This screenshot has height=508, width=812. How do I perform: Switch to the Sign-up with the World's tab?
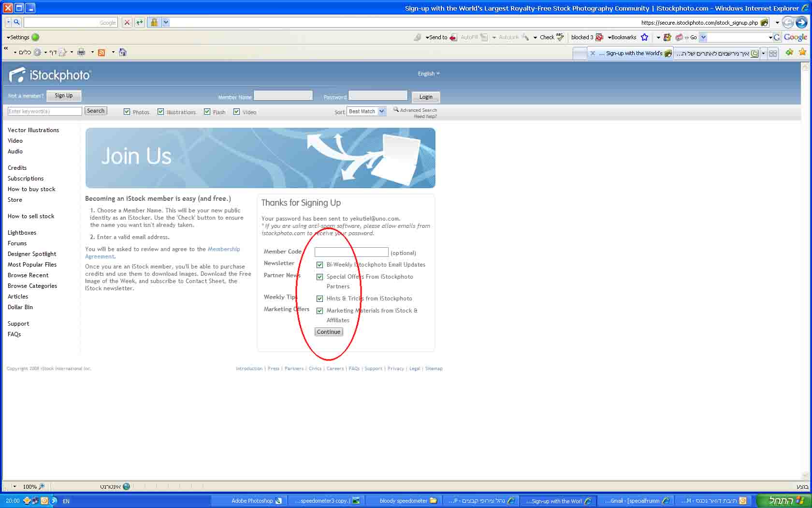[x=630, y=53]
